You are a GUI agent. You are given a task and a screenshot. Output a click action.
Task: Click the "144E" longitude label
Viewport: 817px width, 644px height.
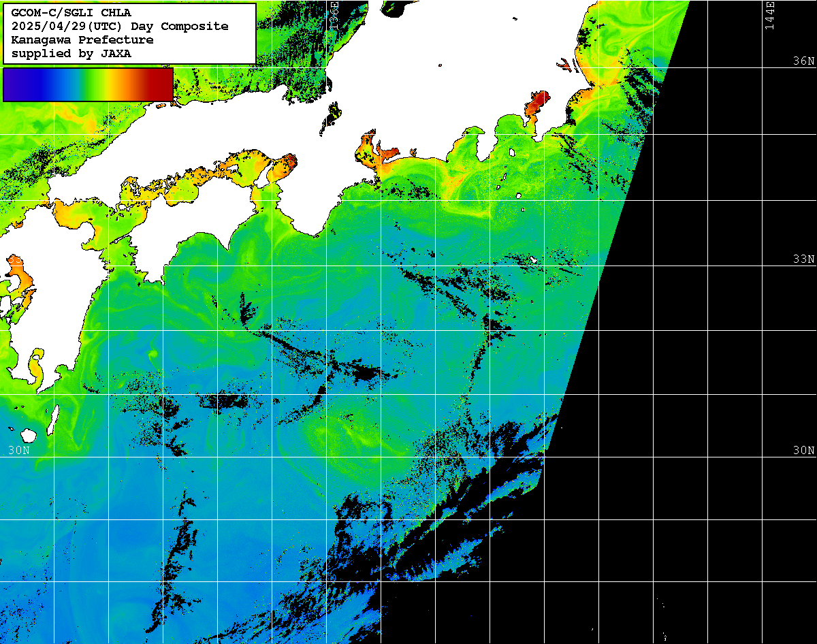pos(770,15)
